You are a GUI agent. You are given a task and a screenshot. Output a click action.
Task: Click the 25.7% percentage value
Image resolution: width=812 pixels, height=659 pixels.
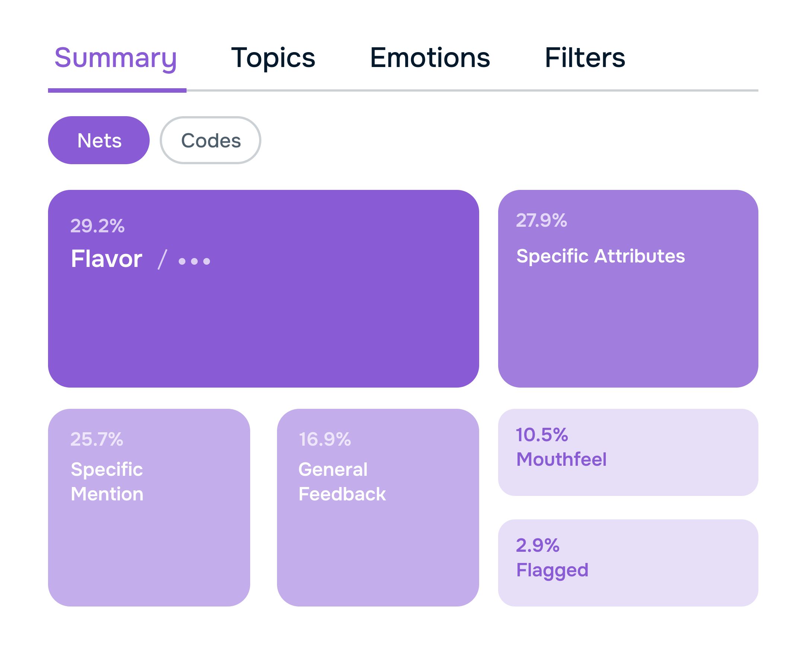(x=97, y=439)
